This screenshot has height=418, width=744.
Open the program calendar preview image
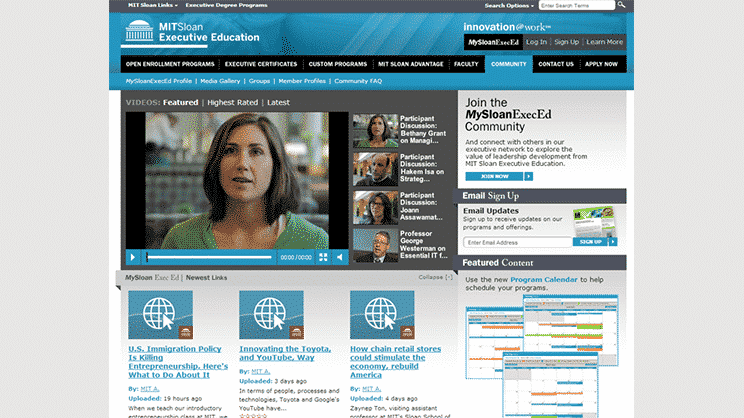[542, 356]
